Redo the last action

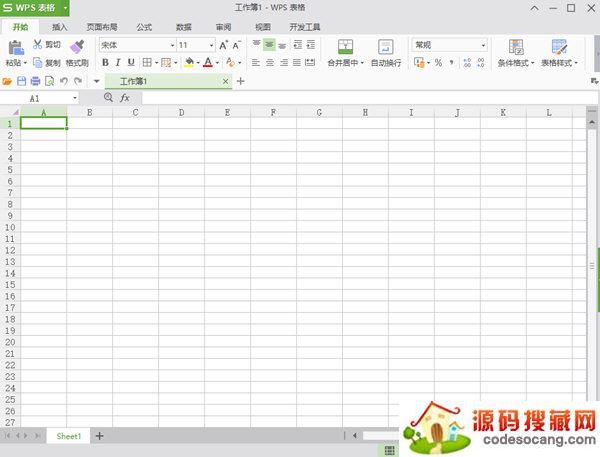(x=78, y=81)
